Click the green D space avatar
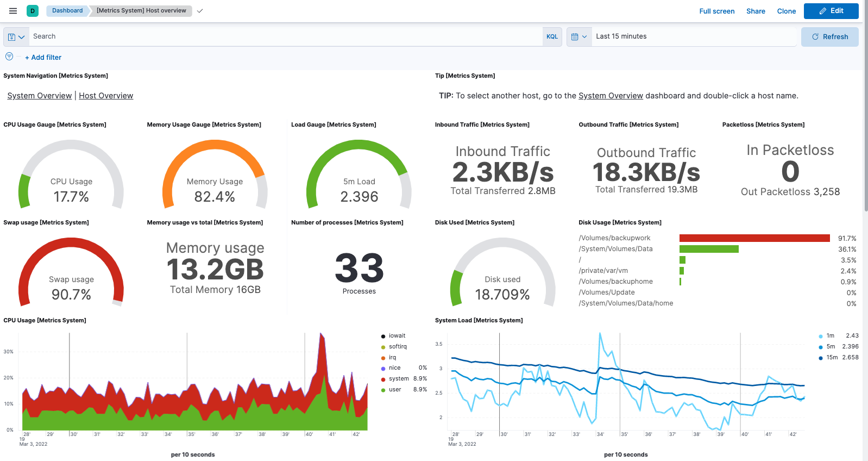868x461 pixels. (x=33, y=11)
